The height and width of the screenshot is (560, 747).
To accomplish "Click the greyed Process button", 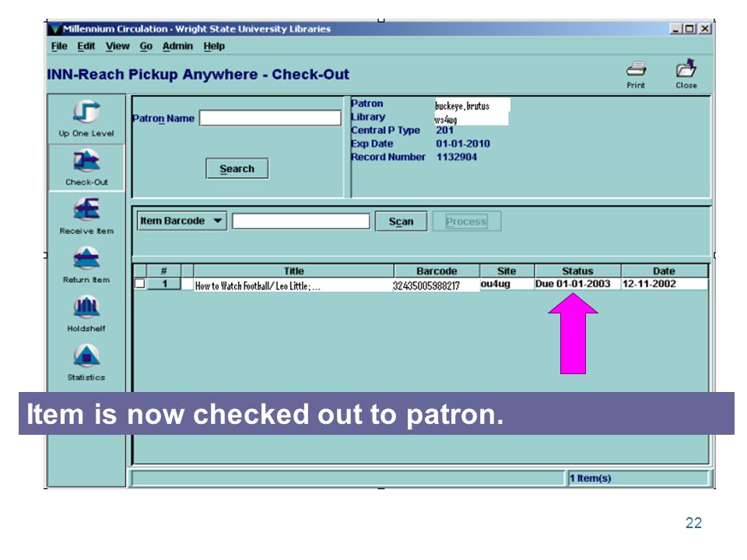I will 466,222.
